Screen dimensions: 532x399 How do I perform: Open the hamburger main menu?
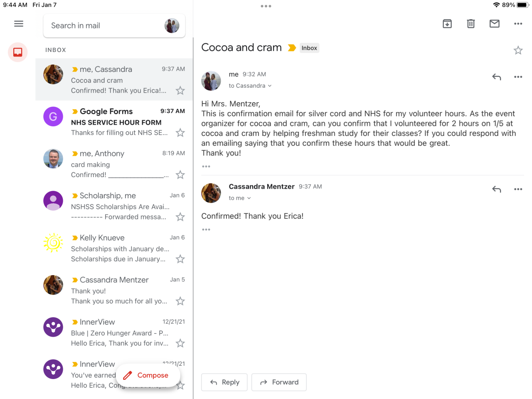19,24
